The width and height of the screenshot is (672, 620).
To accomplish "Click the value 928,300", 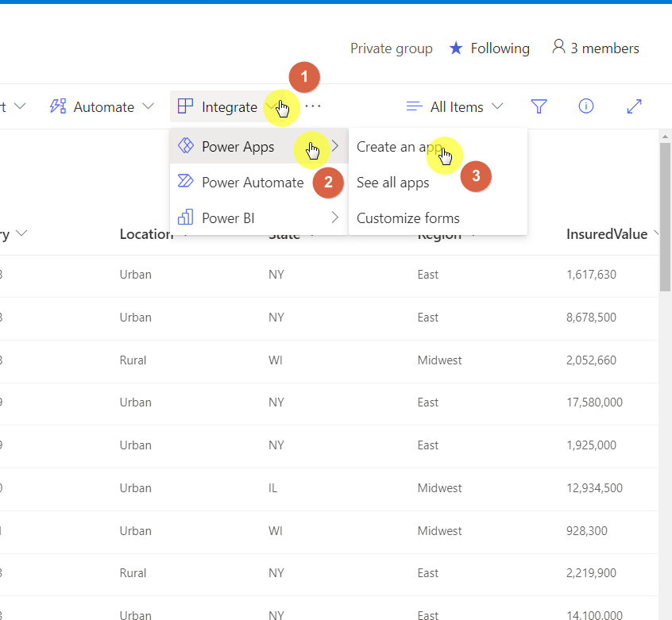I will pyautogui.click(x=587, y=530).
